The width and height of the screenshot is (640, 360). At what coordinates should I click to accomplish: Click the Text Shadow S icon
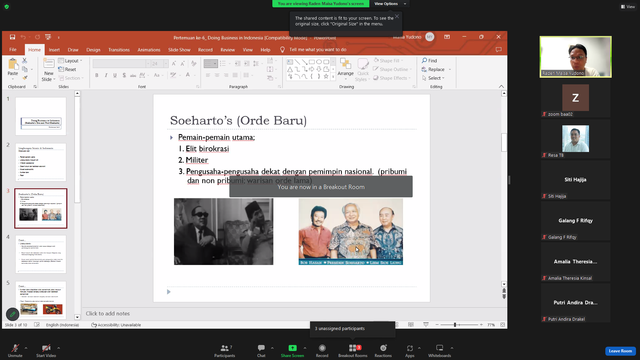coord(124,75)
